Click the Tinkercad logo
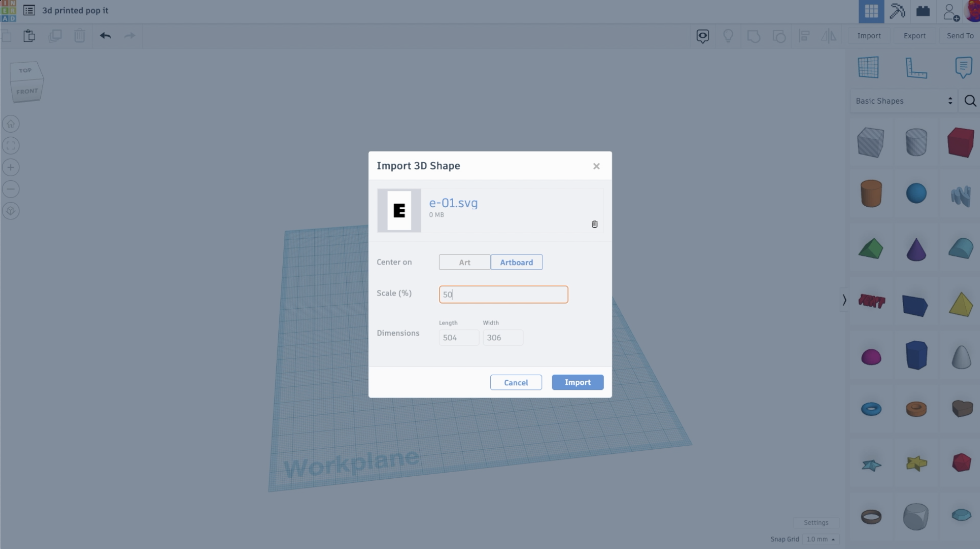This screenshot has width=980, height=549. [8, 11]
